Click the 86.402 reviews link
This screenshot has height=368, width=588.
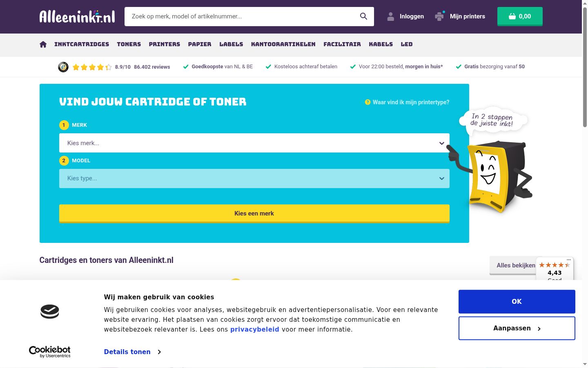[152, 67]
